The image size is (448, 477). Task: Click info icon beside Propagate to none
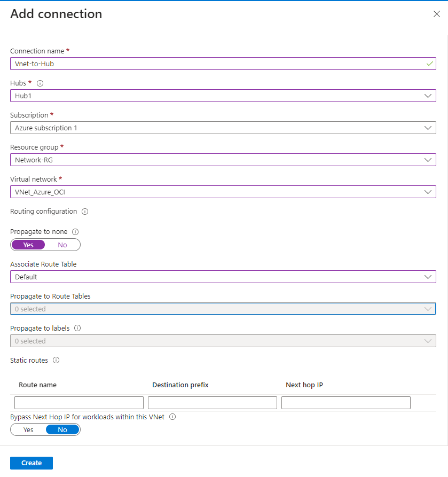tap(75, 232)
